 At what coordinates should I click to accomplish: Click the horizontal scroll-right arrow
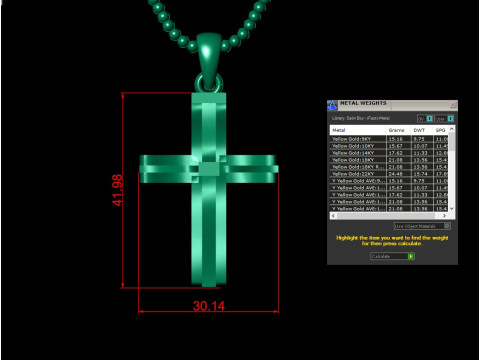tap(444, 216)
